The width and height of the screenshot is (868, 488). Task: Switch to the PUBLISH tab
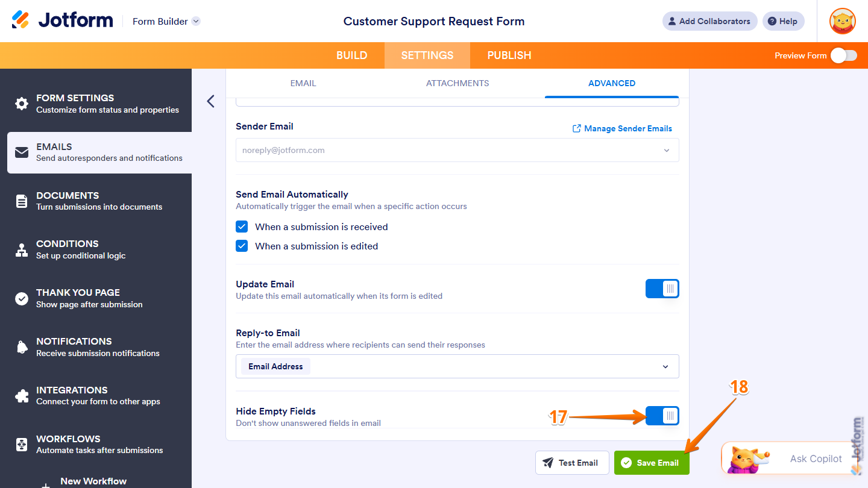point(509,55)
